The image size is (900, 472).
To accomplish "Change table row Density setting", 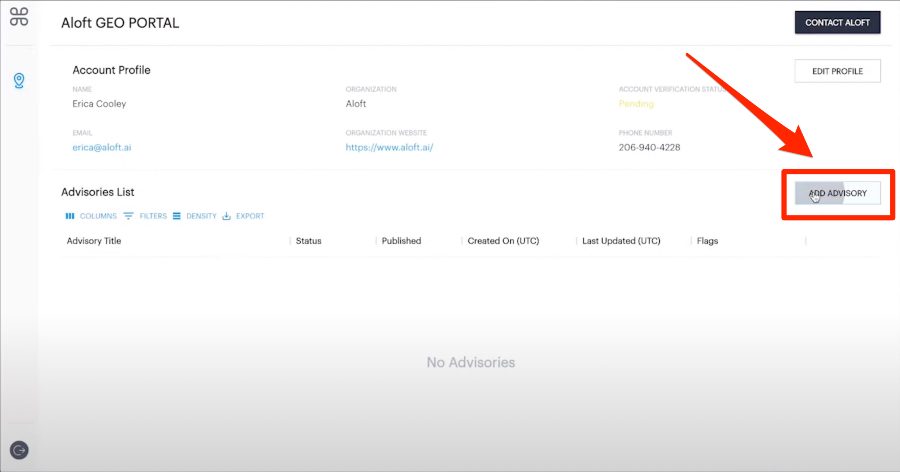I will (x=194, y=216).
